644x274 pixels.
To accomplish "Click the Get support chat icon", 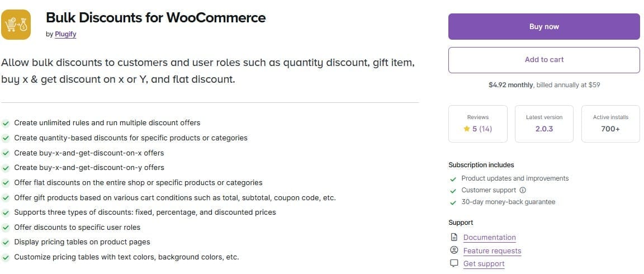I will (454, 263).
